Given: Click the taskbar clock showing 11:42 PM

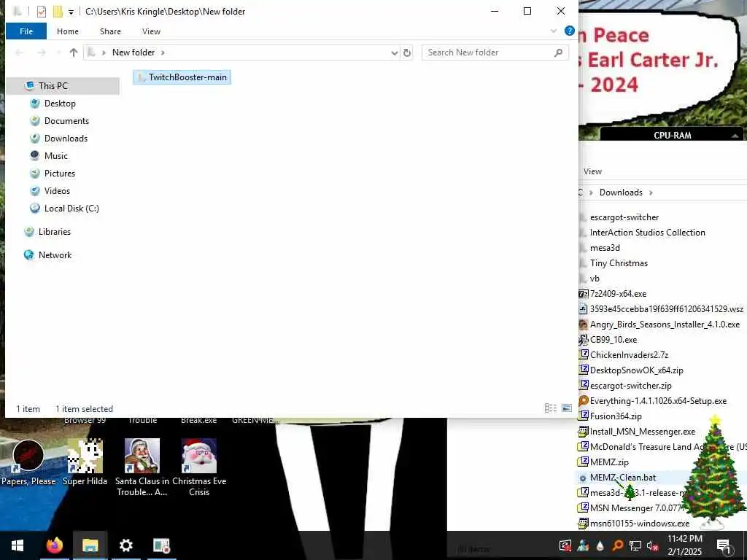Looking at the screenshot, I should (684, 545).
